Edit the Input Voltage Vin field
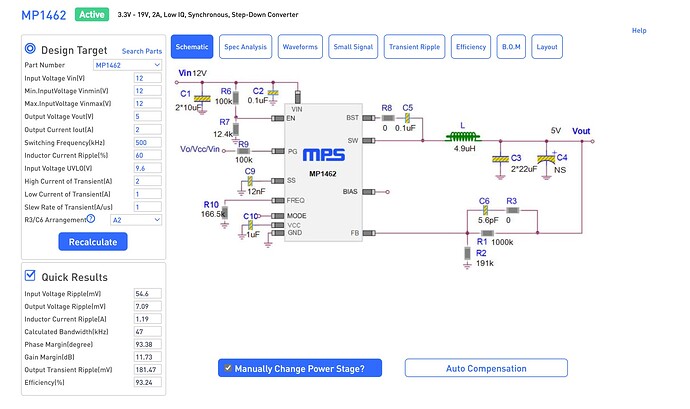Image resolution: width=690 pixels, height=409 pixels. 147,78
